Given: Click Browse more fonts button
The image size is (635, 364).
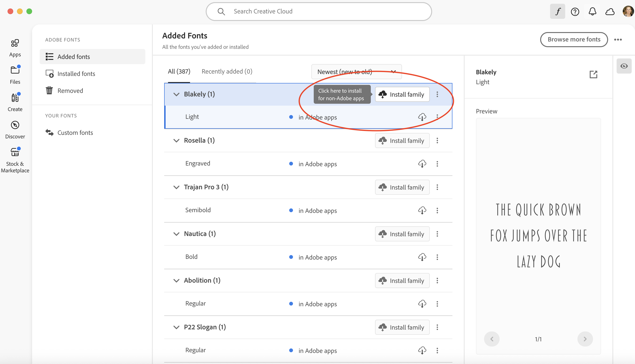Looking at the screenshot, I should tap(574, 40).
